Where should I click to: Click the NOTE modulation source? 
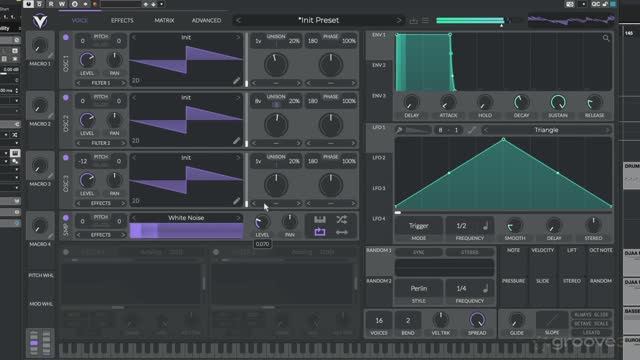point(513,250)
